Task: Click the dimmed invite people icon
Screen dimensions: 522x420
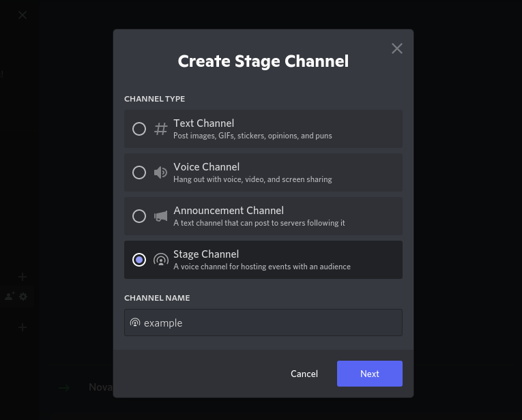Action: 10,297
